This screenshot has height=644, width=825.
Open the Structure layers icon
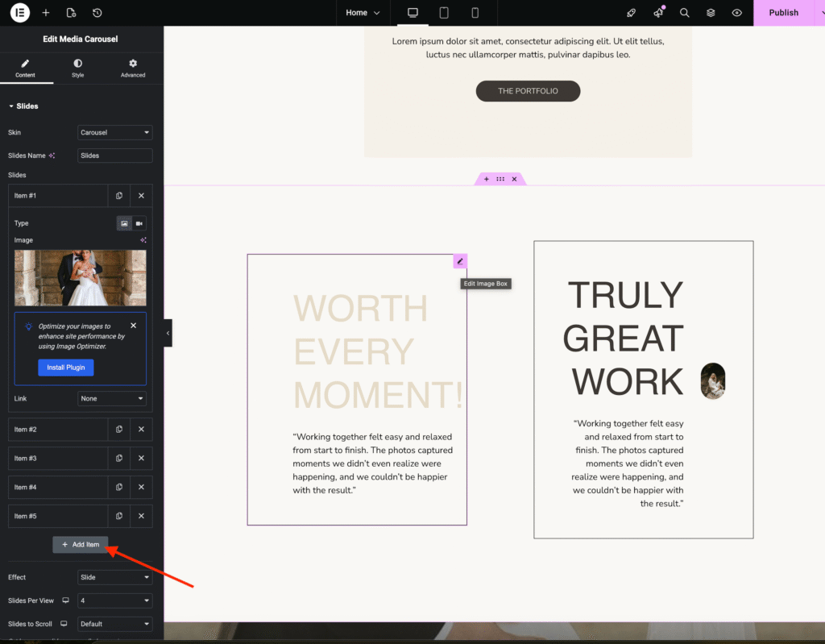click(711, 13)
